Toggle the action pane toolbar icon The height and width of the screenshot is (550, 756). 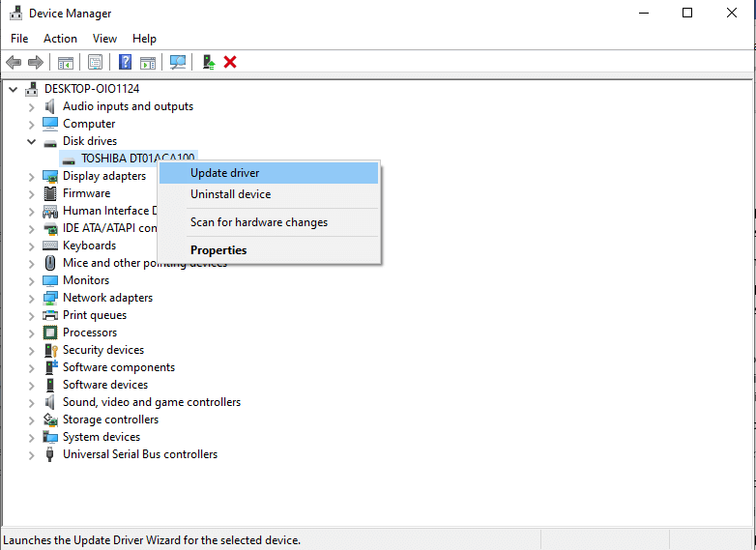point(148,63)
